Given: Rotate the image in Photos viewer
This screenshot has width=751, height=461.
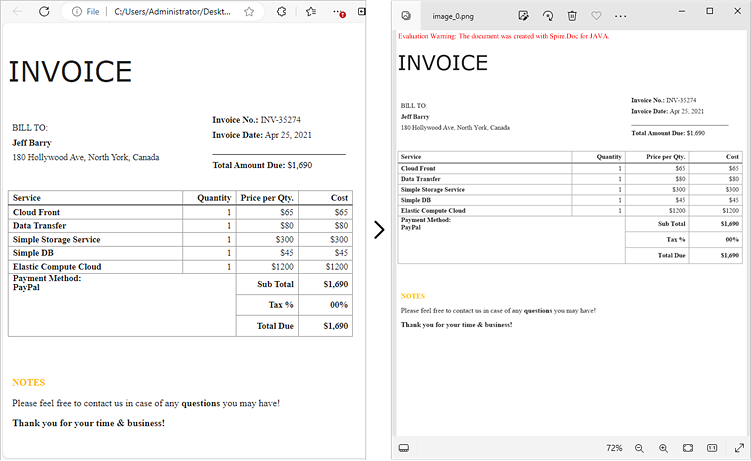Looking at the screenshot, I should click(x=548, y=16).
